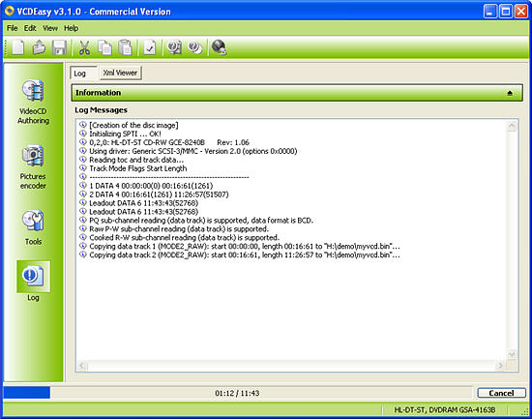Click the log vertical scrollbar down arrow
The width and height of the screenshot is (532, 419).
pos(512,354)
